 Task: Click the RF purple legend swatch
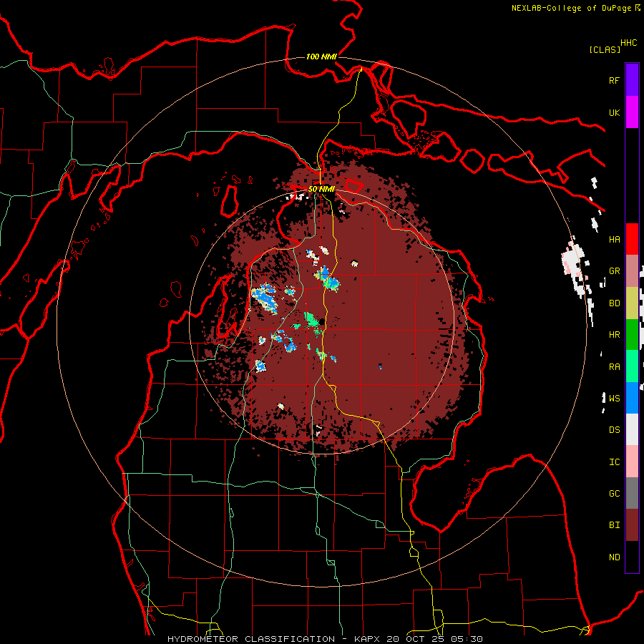tap(632, 79)
